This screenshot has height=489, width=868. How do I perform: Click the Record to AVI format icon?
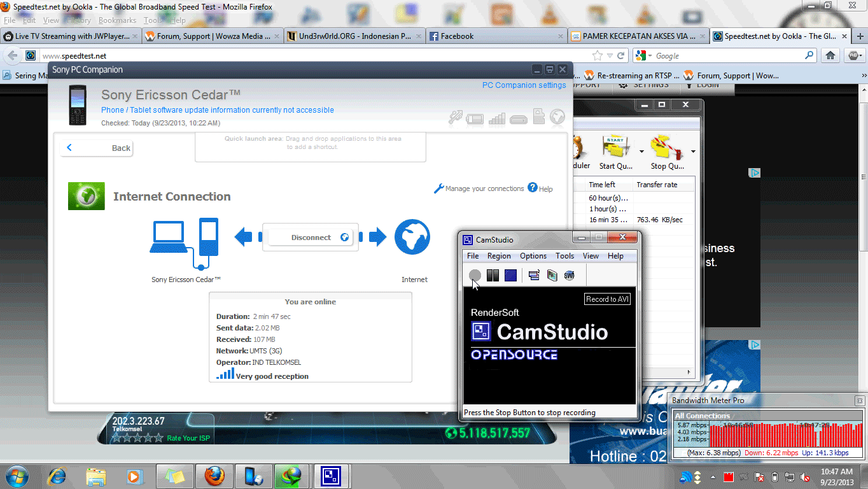(x=552, y=275)
